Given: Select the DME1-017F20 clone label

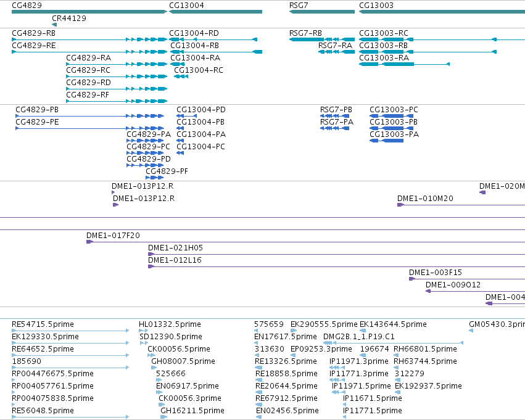Looking at the screenshot, I should (x=113, y=236).
